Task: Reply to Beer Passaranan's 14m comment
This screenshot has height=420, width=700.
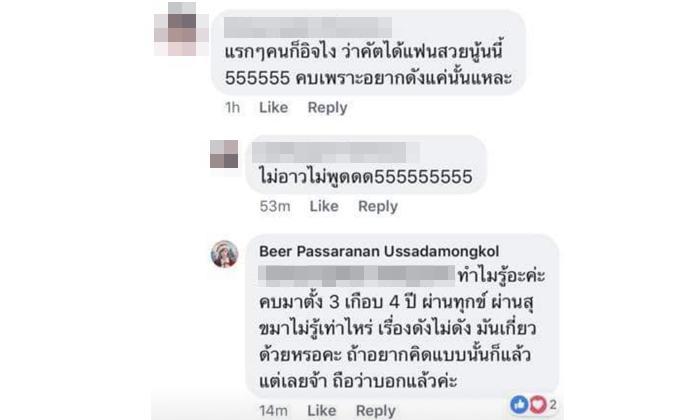Action: point(375,410)
